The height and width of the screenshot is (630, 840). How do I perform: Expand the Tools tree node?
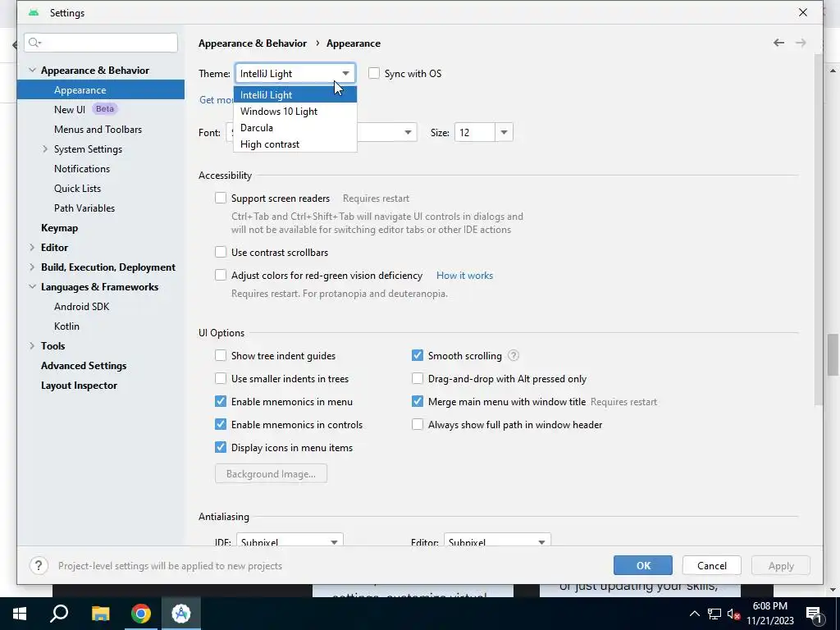click(x=32, y=346)
